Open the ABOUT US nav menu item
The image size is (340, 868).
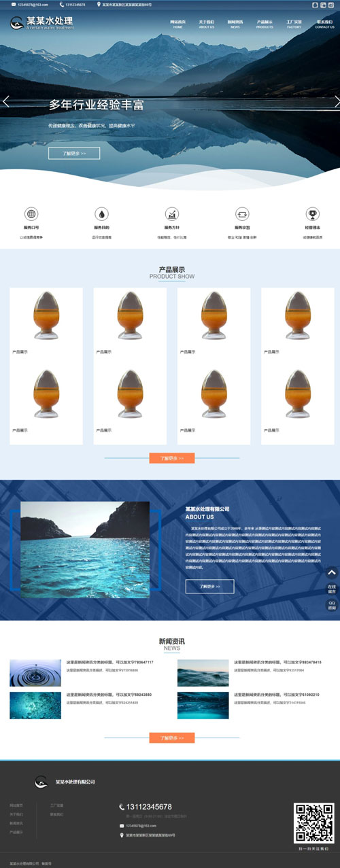[207, 24]
